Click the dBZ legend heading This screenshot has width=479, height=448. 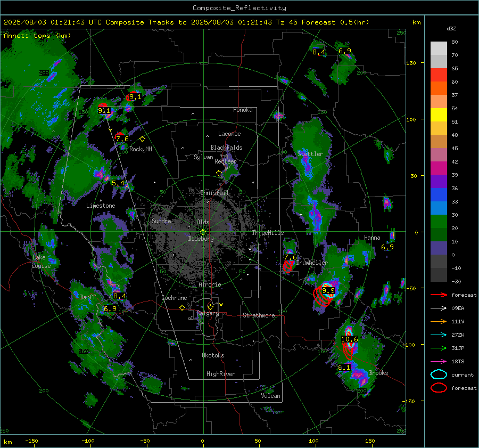click(451, 29)
